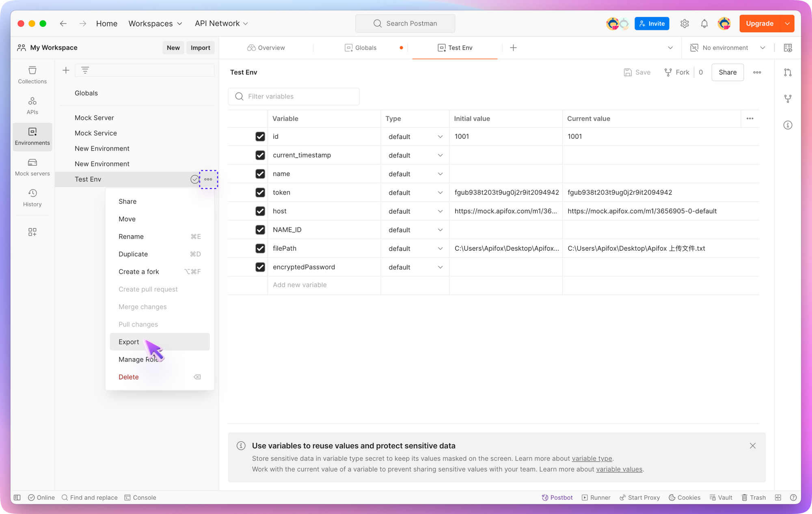Toggle sidebar icon in status bar
This screenshot has height=514, width=812.
pos(17,497)
